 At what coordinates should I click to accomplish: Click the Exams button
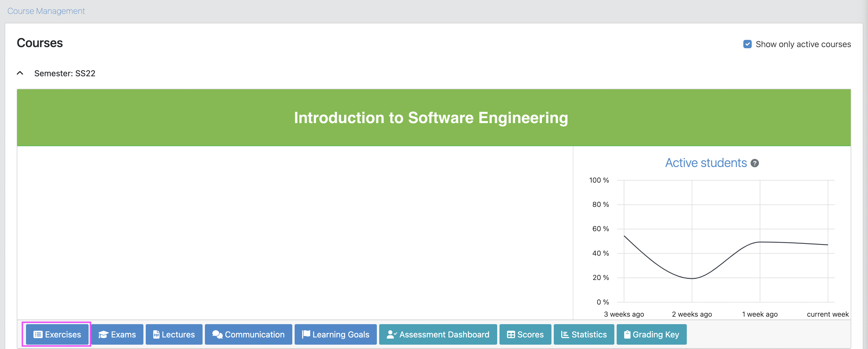[117, 334]
